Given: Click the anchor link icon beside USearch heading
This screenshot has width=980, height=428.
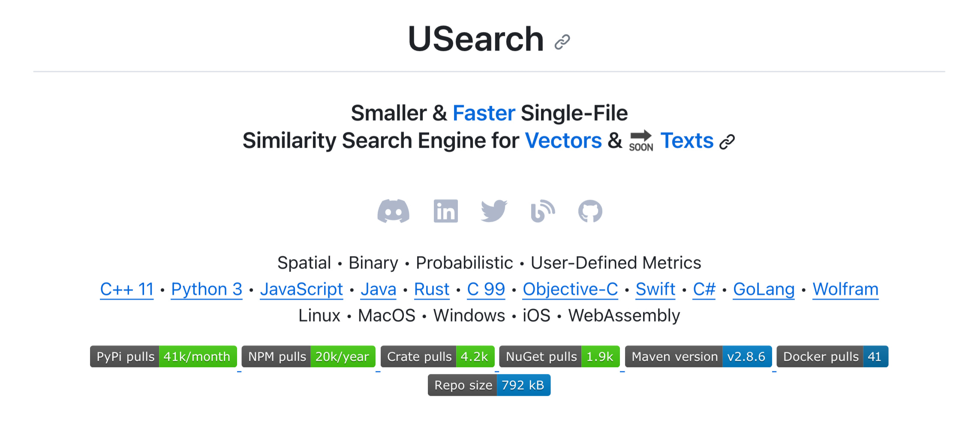Looking at the screenshot, I should (x=562, y=42).
